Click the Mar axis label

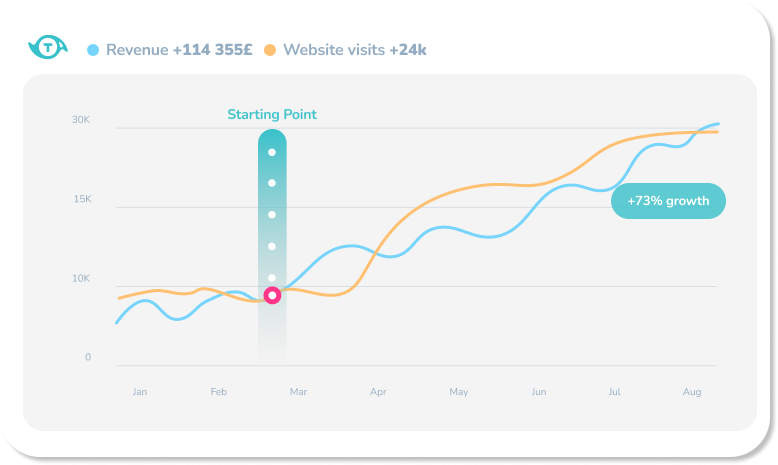(298, 392)
